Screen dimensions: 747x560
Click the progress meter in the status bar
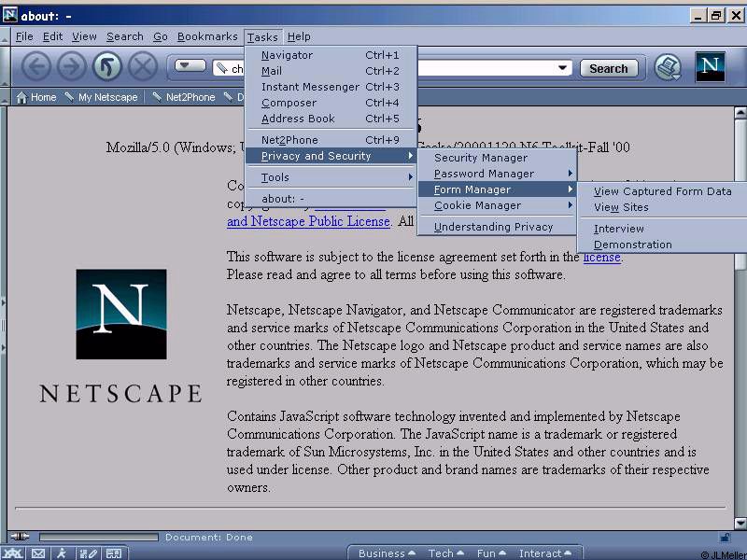99,538
